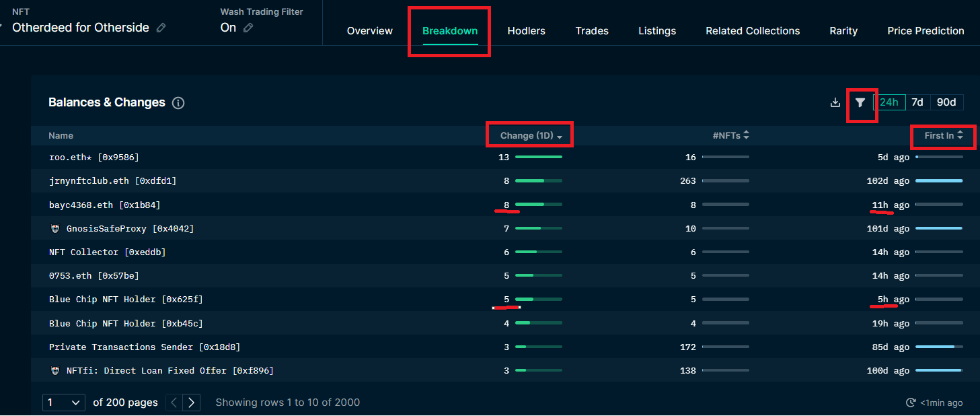
Task: Select the 7d time range
Action: click(x=917, y=102)
